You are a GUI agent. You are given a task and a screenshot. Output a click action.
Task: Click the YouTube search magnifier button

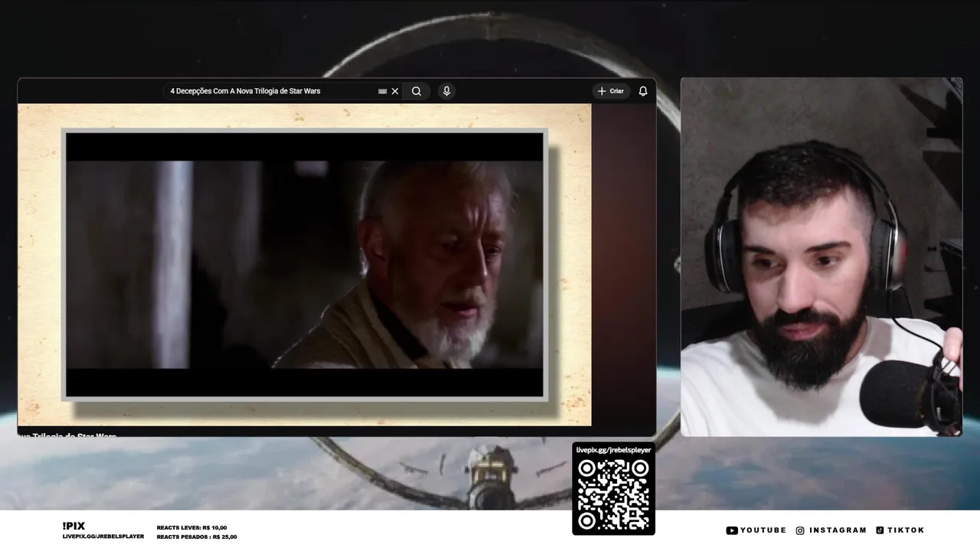416,91
